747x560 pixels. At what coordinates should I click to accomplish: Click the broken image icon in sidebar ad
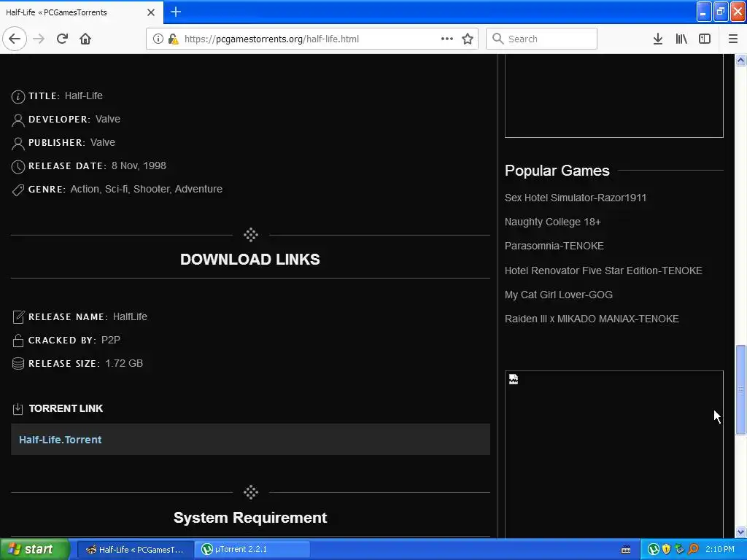(513, 379)
